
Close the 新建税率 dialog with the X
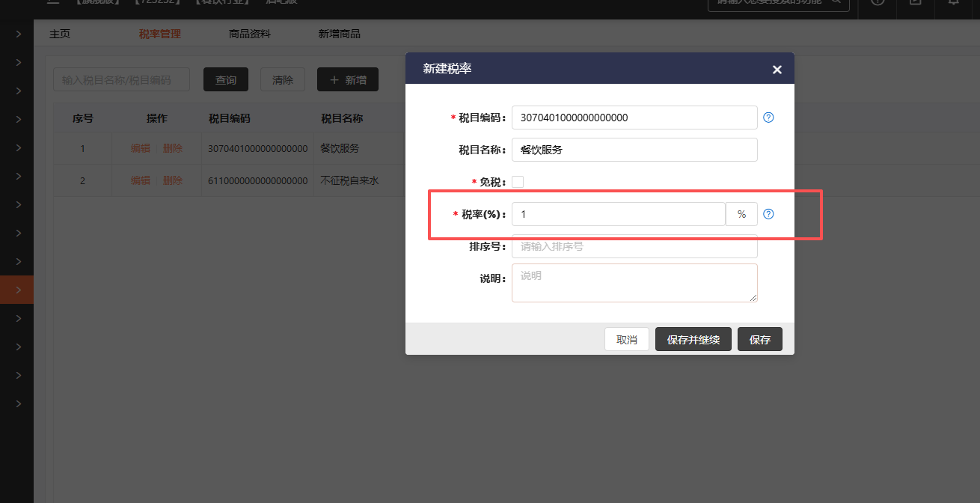pyautogui.click(x=777, y=70)
